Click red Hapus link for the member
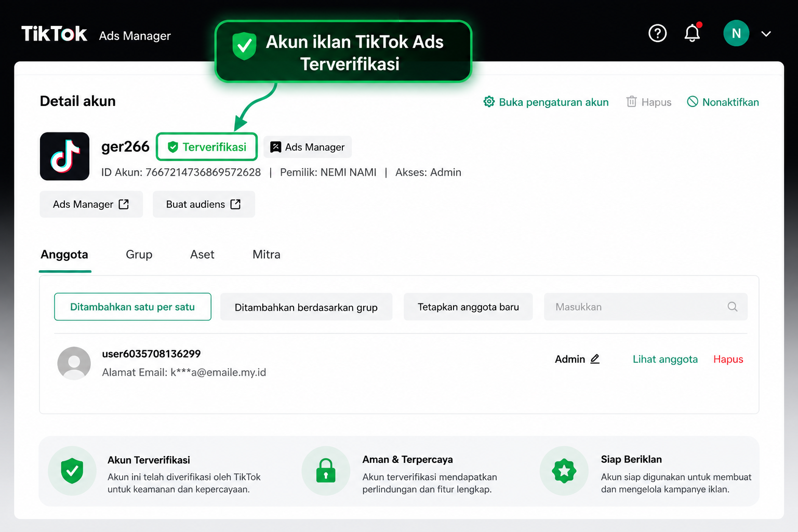This screenshot has width=798, height=532. click(728, 359)
